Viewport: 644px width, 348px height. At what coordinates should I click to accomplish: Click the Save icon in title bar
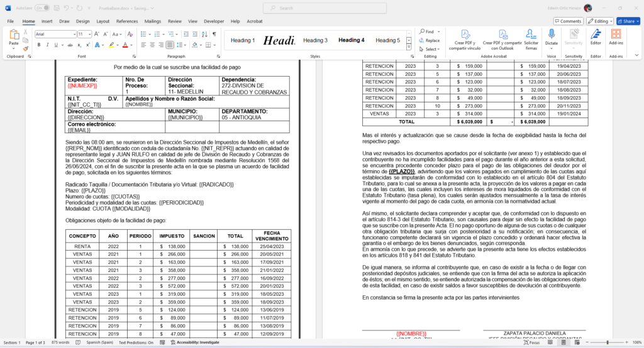coord(56,8)
